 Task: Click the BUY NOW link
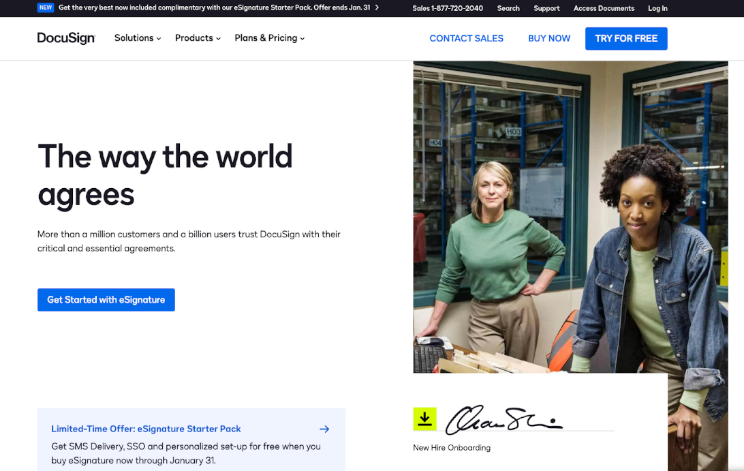(x=549, y=38)
